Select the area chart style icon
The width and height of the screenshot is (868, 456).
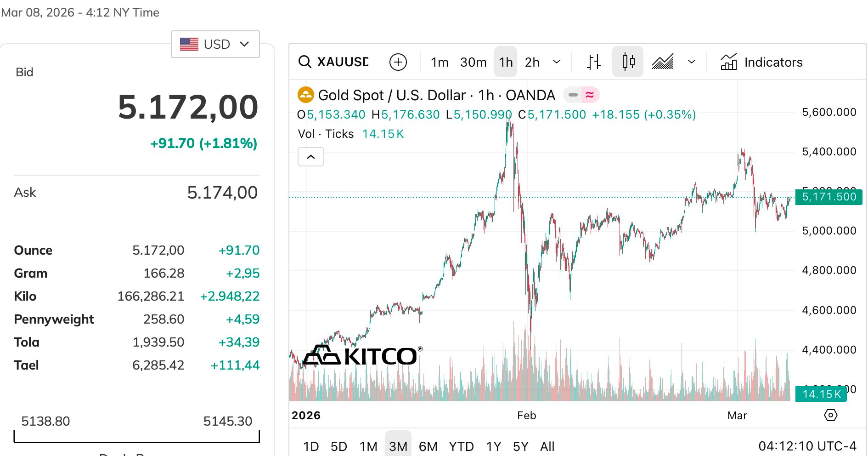pos(663,62)
